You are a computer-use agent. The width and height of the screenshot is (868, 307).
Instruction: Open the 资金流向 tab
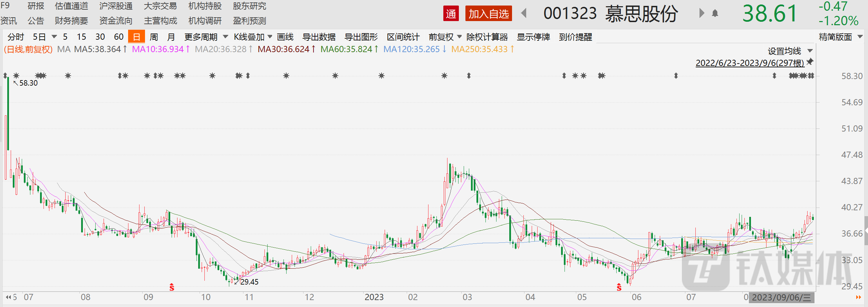pyautogui.click(x=116, y=21)
